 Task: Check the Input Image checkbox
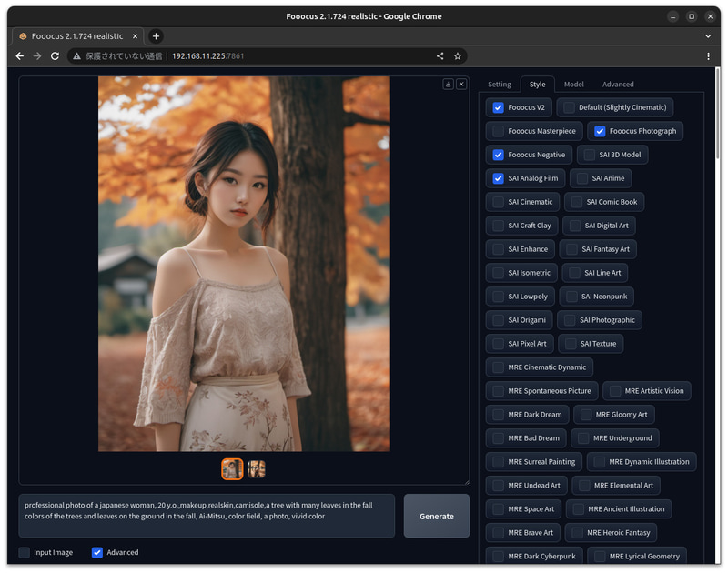pos(25,552)
